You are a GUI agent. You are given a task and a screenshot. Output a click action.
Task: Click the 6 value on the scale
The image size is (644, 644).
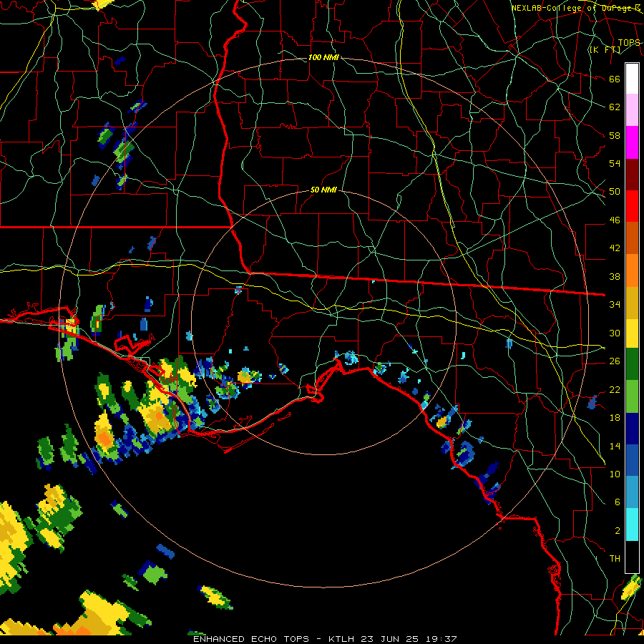[x=617, y=502]
